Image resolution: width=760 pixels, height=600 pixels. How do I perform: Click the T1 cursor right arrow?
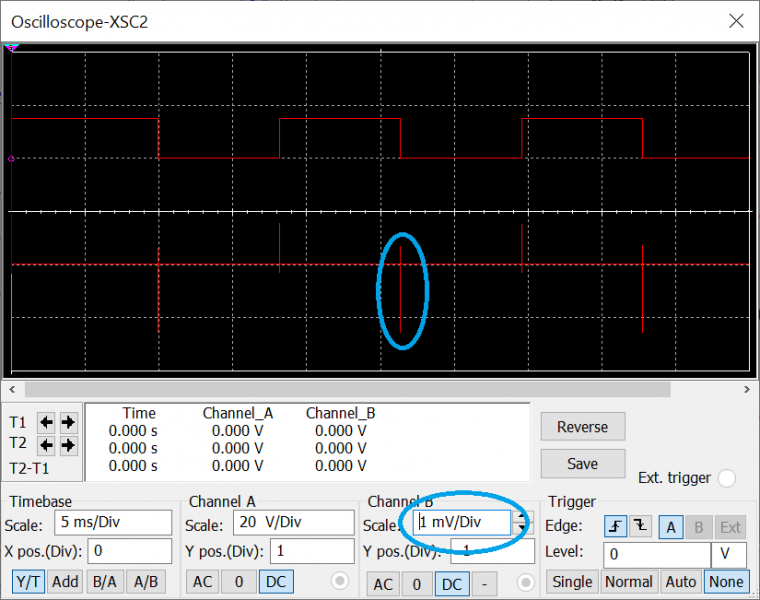click(x=68, y=422)
